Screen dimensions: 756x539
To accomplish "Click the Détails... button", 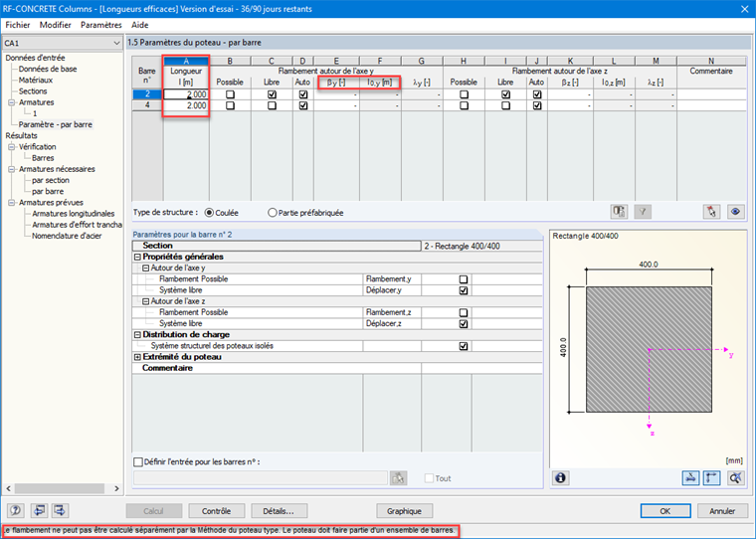I will click(280, 510).
